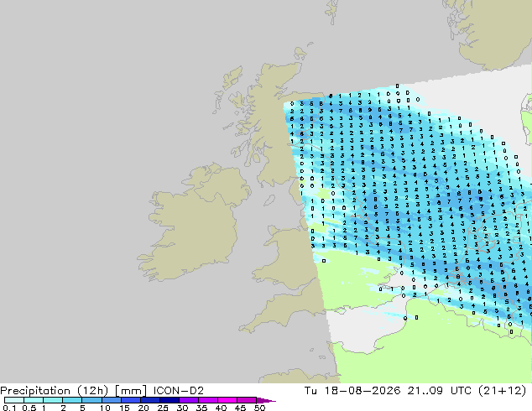The width and height of the screenshot is (532, 411).
Task: Click the 'Precipitation' title word
Action: (x=35, y=391)
